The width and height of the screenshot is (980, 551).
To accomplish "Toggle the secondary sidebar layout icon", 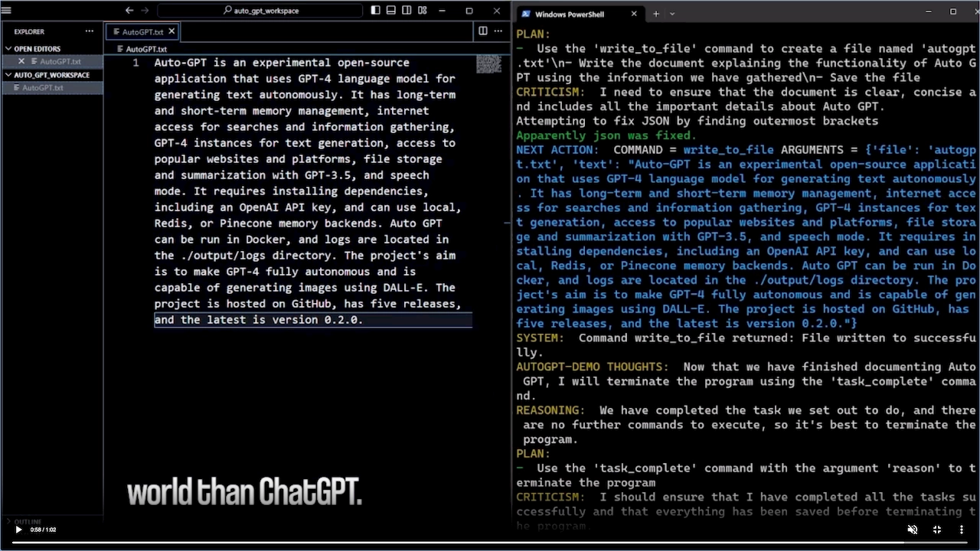I will pos(407,11).
